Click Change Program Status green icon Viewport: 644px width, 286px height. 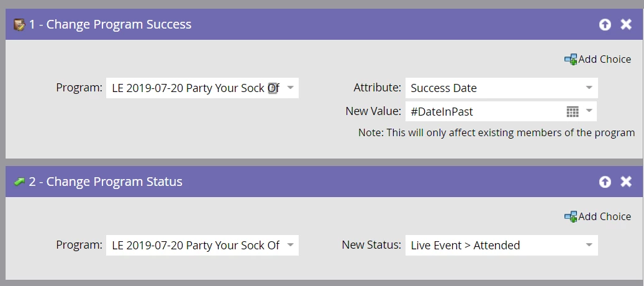click(19, 182)
